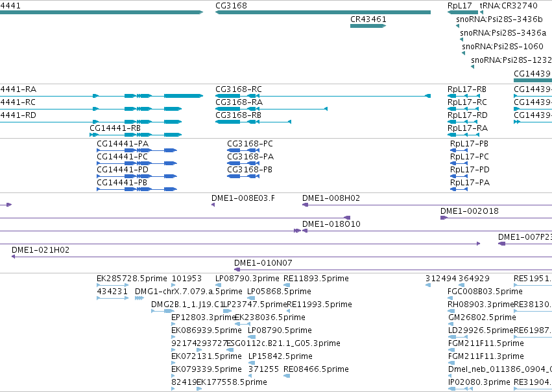This screenshot has width=552, height=392.
Task: Select the 434231 label
Action: tap(112, 292)
